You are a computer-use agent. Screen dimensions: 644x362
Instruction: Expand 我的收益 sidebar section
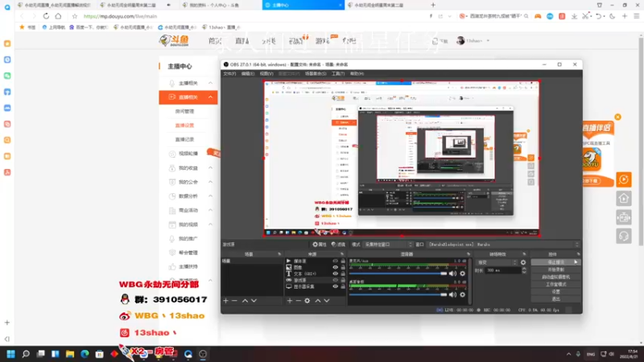(210, 168)
